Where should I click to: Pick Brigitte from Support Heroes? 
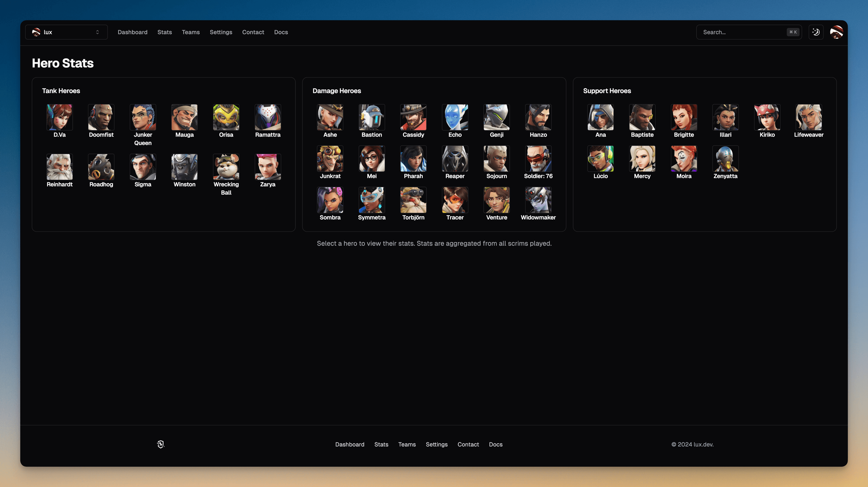(684, 117)
